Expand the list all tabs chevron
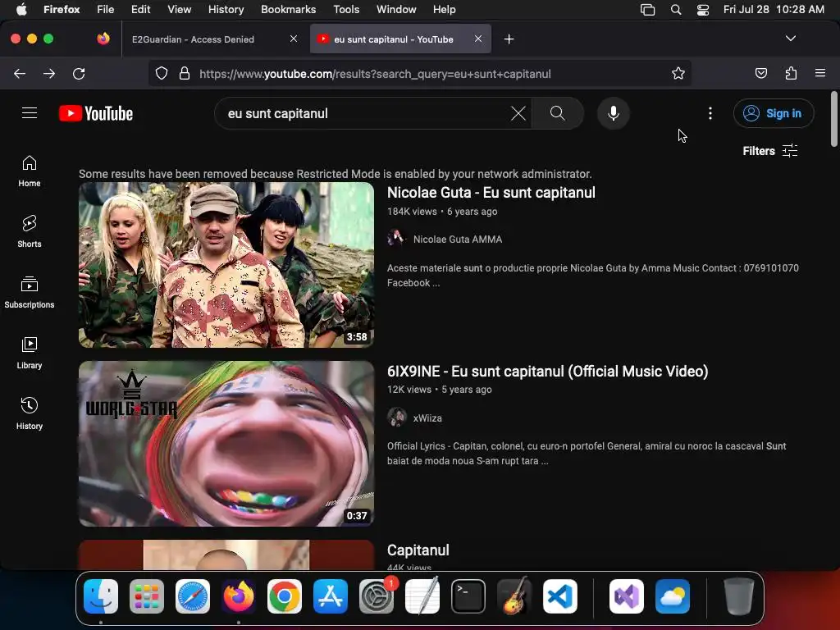The height and width of the screenshot is (630, 840). pyautogui.click(x=790, y=39)
